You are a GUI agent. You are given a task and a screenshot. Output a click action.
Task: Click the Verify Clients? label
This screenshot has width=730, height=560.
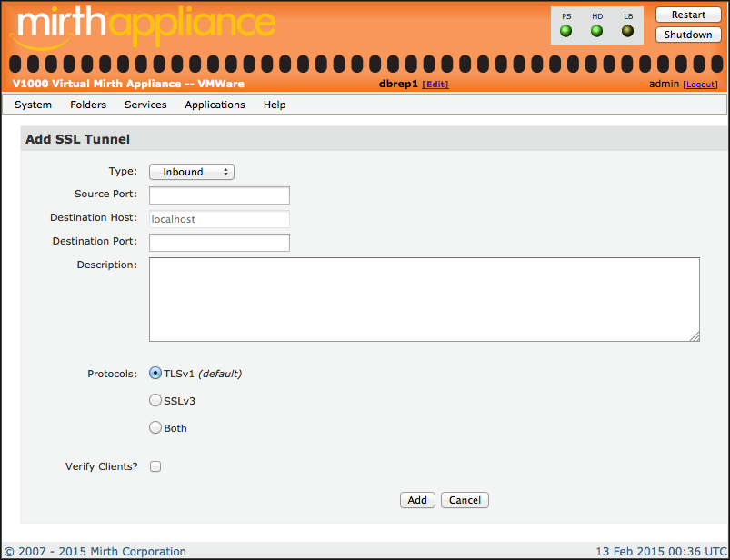pos(102,466)
